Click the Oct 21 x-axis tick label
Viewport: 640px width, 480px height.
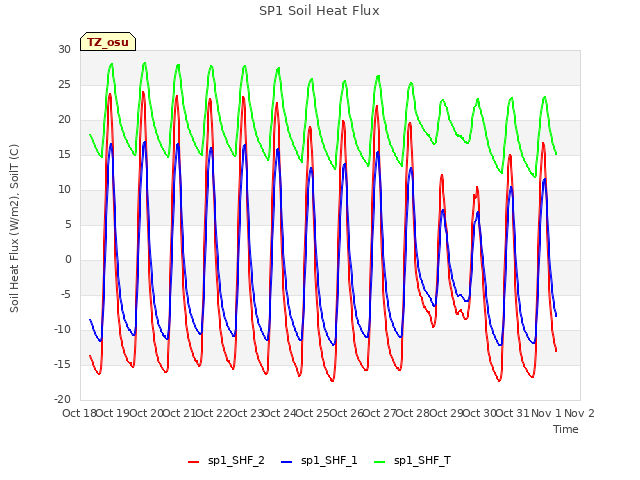click(x=179, y=413)
